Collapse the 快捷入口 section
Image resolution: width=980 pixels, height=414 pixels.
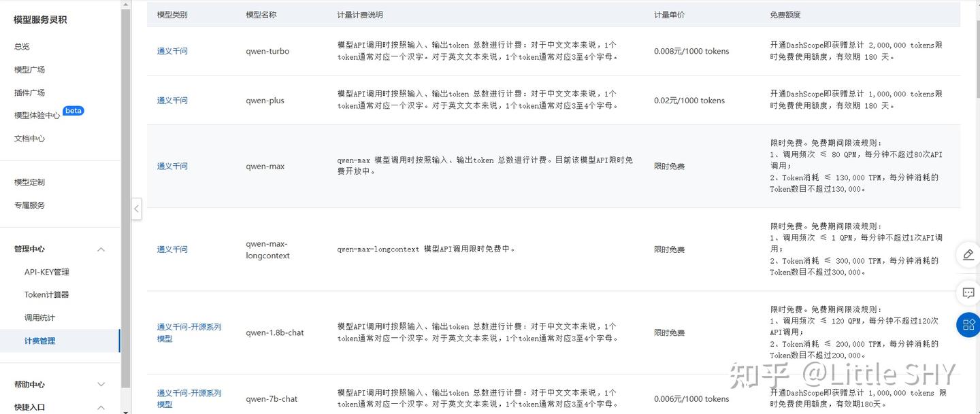101,407
